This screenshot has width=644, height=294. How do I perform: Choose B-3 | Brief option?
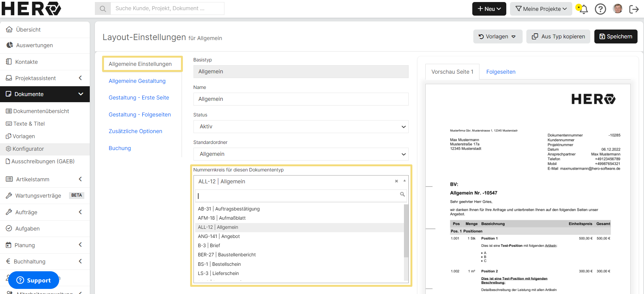click(x=299, y=245)
